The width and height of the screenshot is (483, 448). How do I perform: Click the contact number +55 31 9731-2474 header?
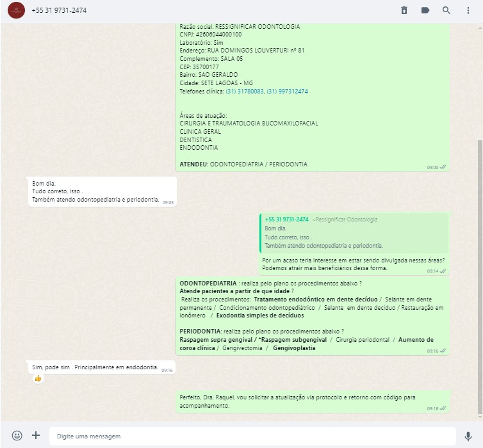point(59,10)
